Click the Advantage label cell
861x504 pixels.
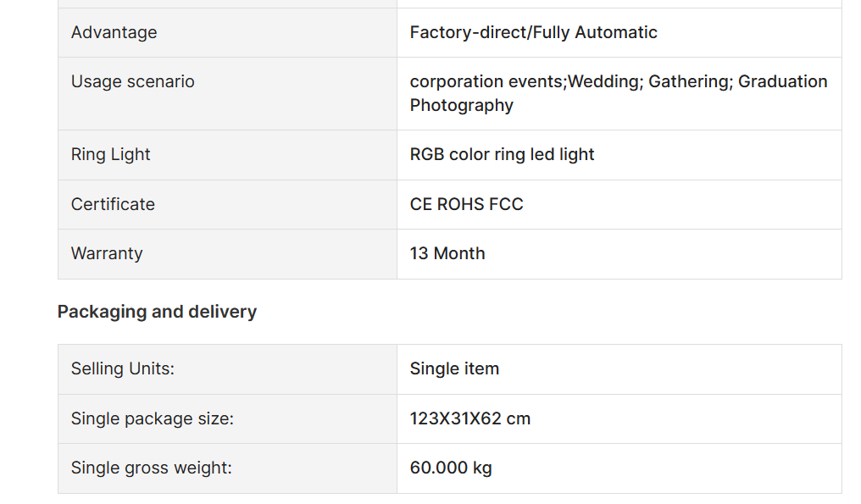(x=227, y=32)
